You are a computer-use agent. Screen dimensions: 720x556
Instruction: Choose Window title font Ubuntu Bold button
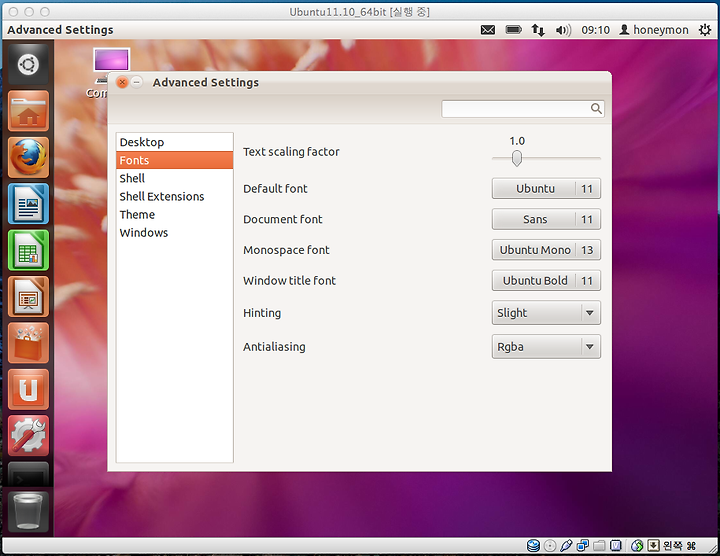pos(546,281)
